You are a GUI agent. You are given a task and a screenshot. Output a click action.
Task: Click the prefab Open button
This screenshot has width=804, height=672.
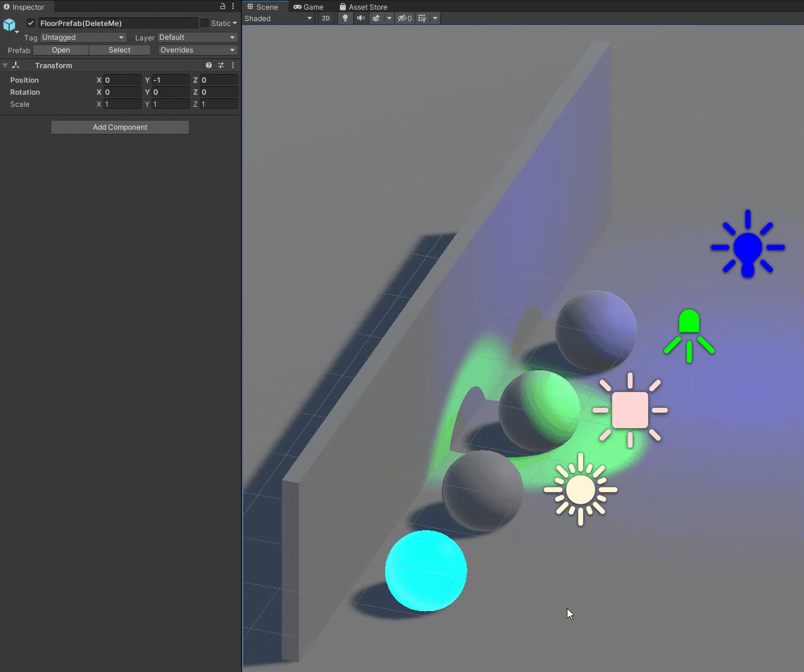pos(61,50)
